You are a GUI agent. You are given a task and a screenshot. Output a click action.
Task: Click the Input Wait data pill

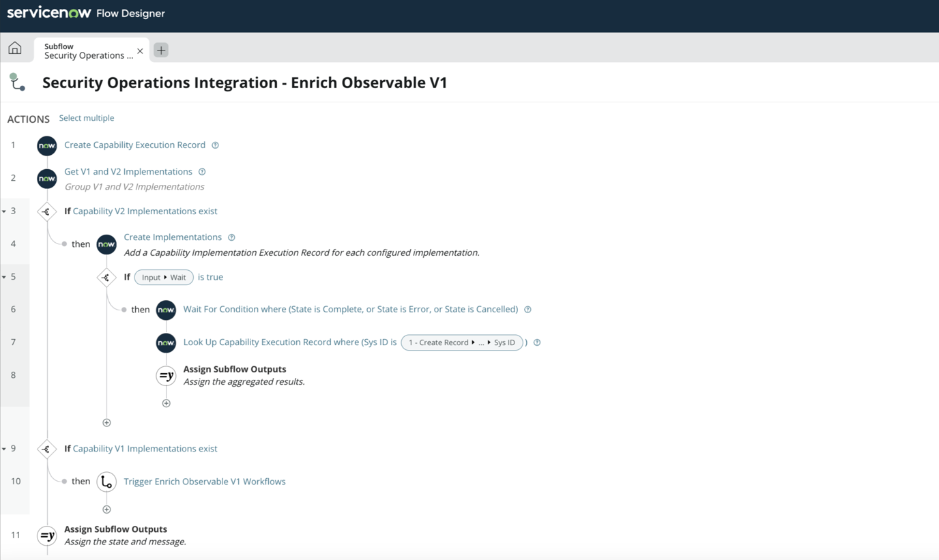pyautogui.click(x=164, y=277)
